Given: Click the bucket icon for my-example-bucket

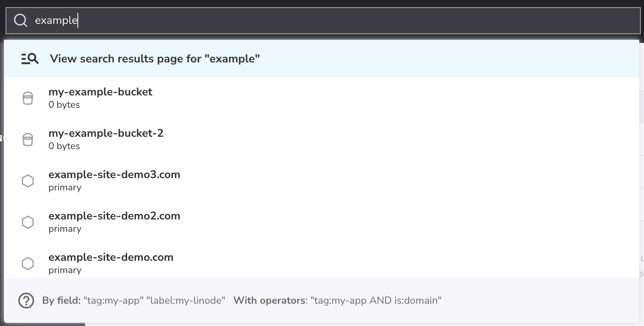Looking at the screenshot, I should 28,98.
